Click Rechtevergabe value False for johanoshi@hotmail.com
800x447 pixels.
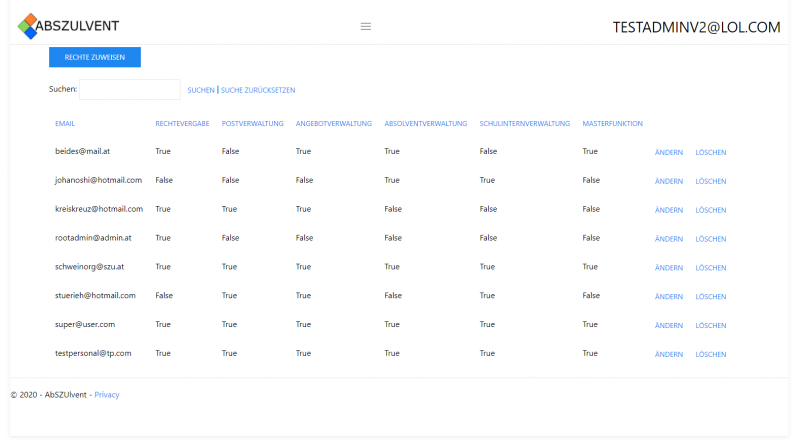click(164, 180)
